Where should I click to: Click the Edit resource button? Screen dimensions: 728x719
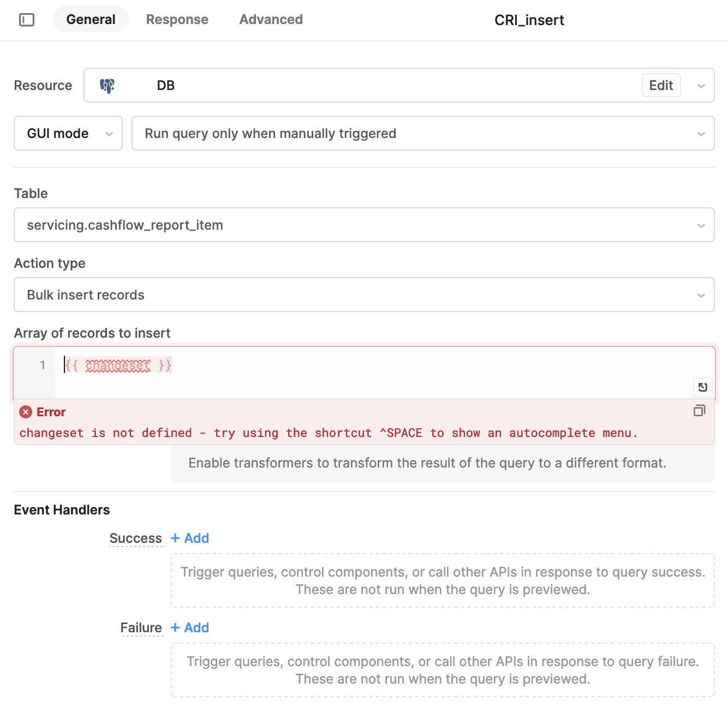[x=661, y=85]
